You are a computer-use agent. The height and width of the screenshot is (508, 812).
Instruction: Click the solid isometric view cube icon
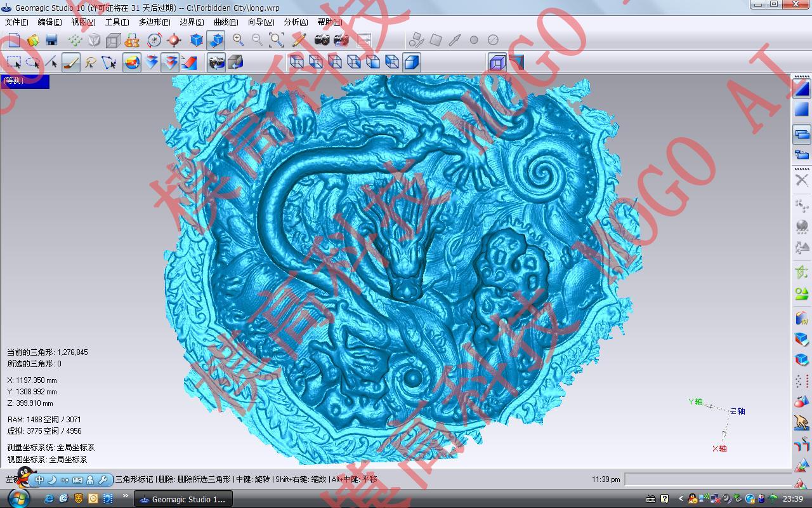(412, 62)
